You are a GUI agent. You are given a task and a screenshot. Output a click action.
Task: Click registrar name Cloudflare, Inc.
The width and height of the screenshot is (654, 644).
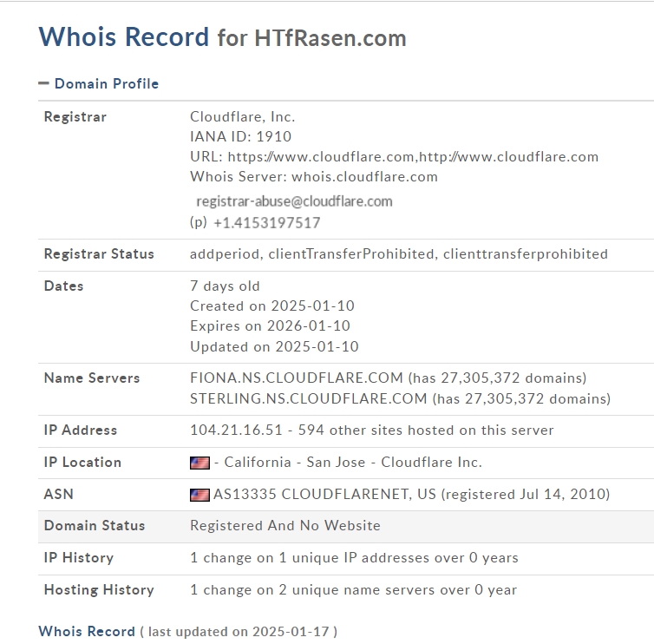(242, 116)
